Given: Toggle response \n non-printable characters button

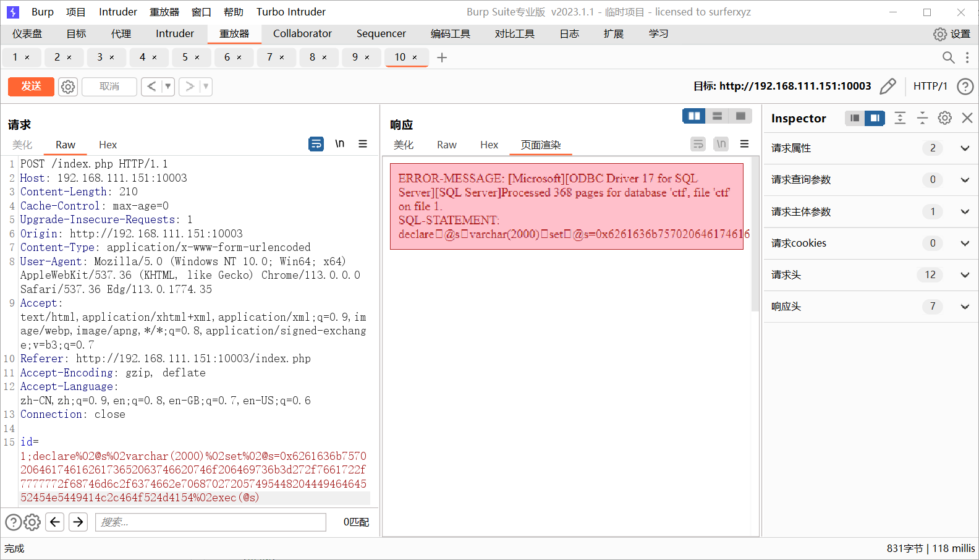Looking at the screenshot, I should pyautogui.click(x=721, y=144).
